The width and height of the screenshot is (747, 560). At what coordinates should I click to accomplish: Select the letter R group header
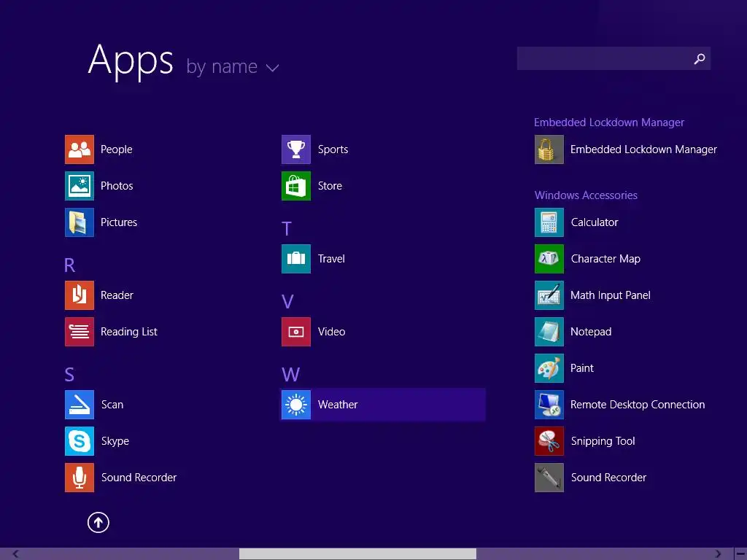pos(69,265)
